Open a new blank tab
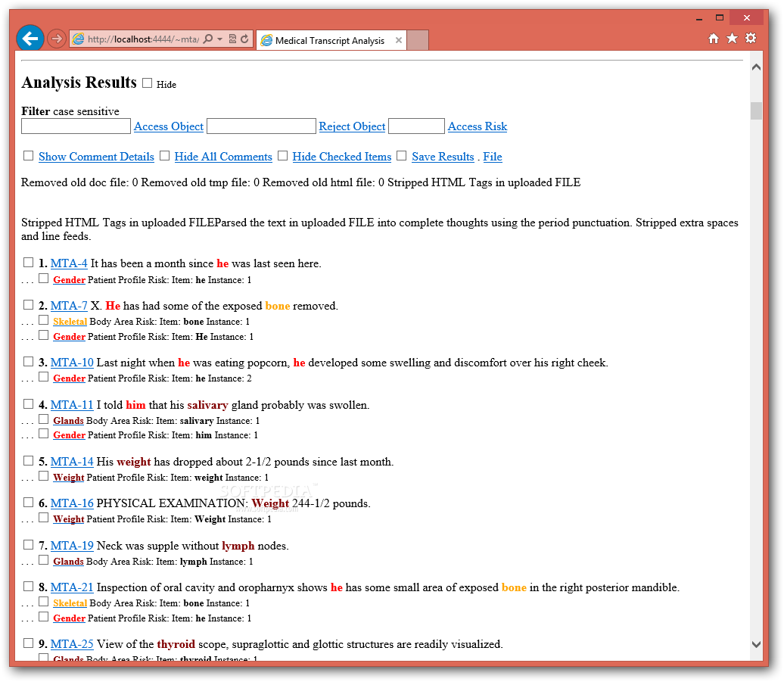784x682 pixels. tap(418, 41)
